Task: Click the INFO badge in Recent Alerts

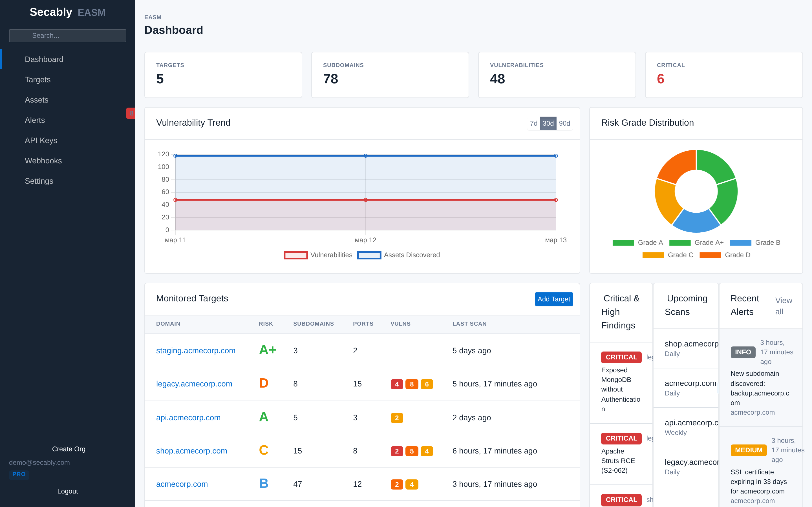Action: click(743, 352)
